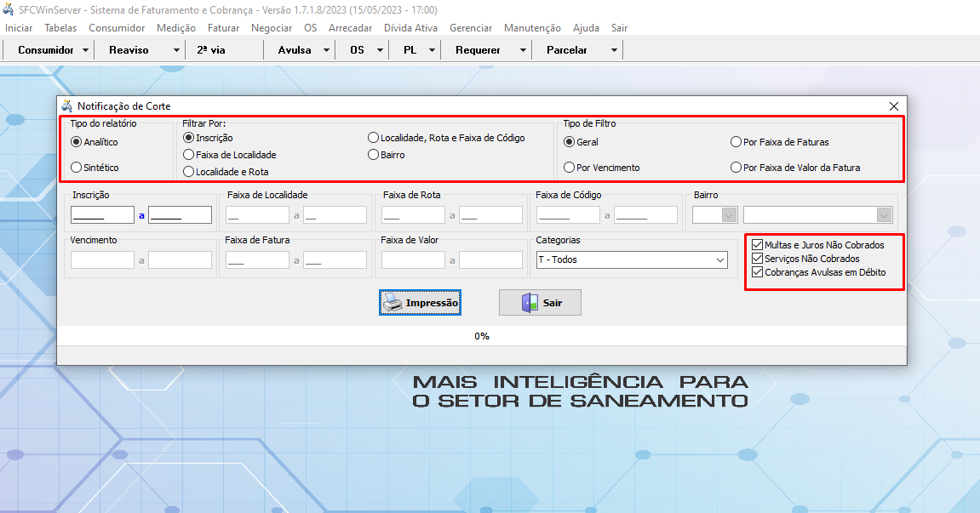Open the Parcelar toolbar dropdown arrow
The image size is (980, 513).
(614, 50)
